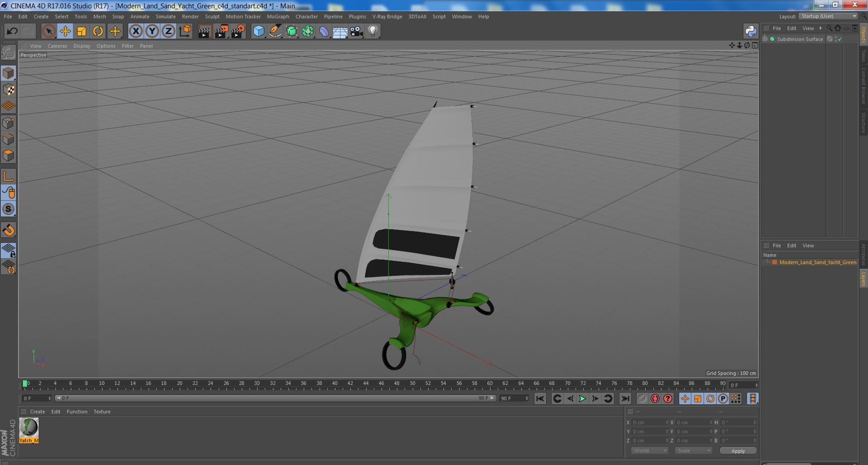Select the Scale tool

tap(81, 31)
